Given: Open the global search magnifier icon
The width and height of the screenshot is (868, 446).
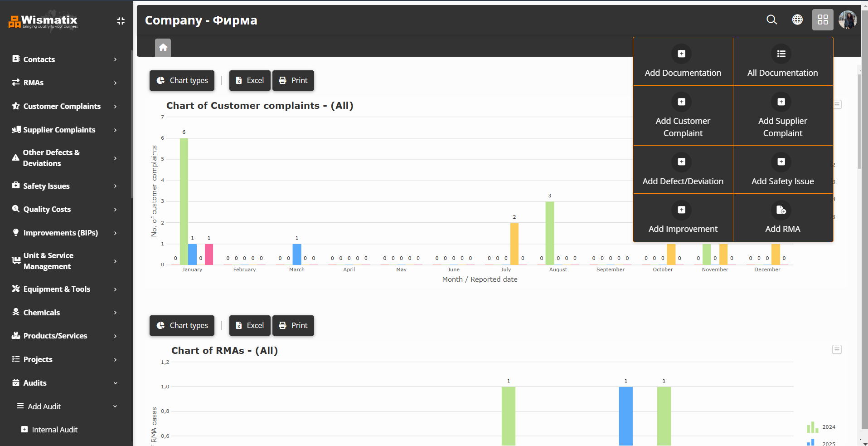Looking at the screenshot, I should 772,20.
